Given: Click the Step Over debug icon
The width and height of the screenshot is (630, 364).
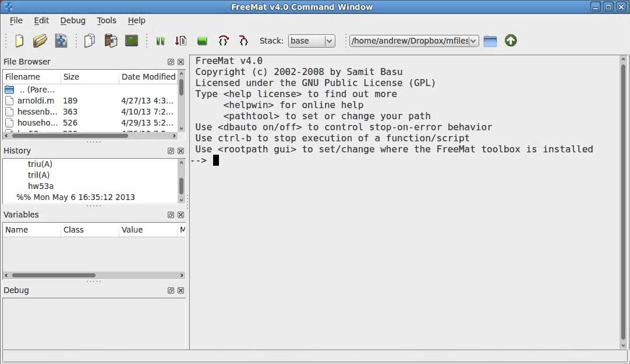Looking at the screenshot, I should (224, 41).
